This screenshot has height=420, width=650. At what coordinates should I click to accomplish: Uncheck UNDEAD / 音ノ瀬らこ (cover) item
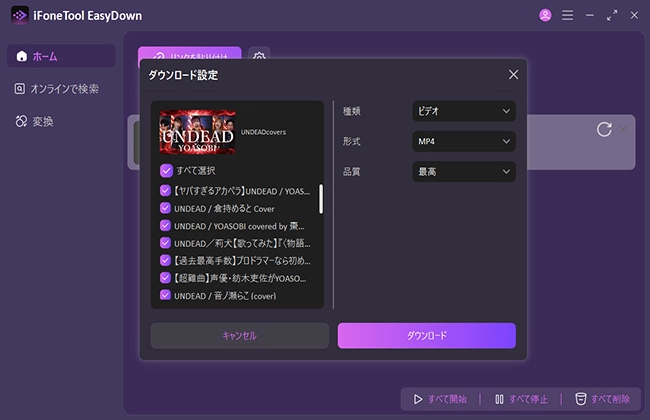165,295
